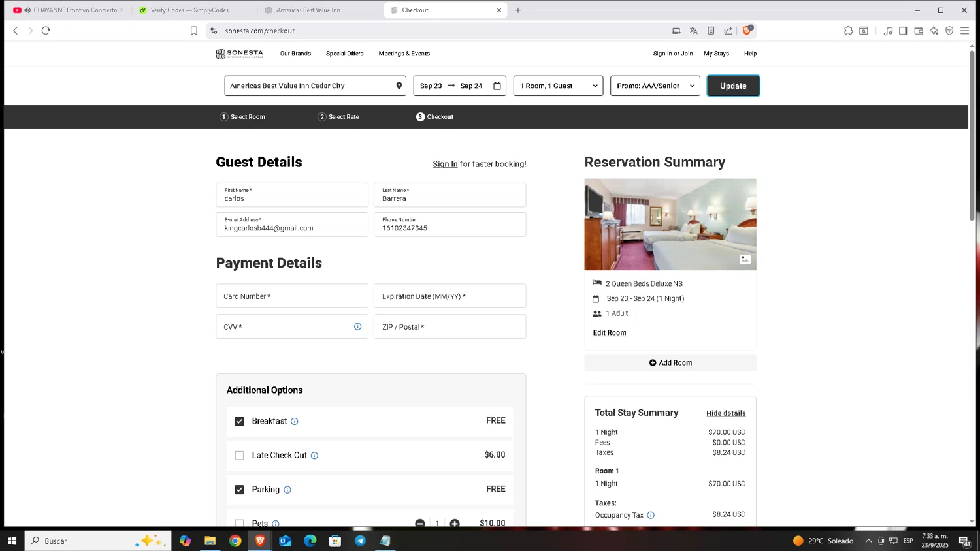Click the Expiration Date field

pos(450,296)
